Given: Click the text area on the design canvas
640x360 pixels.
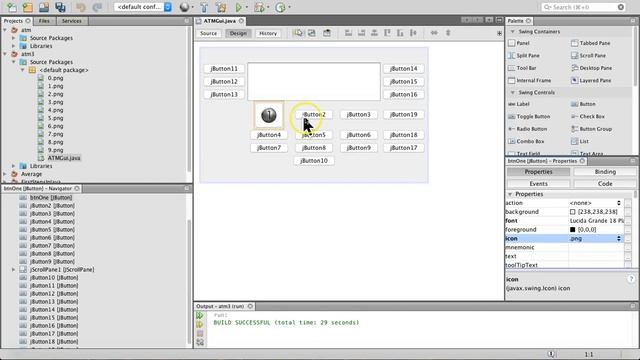Looking at the screenshot, I should click(x=314, y=82).
